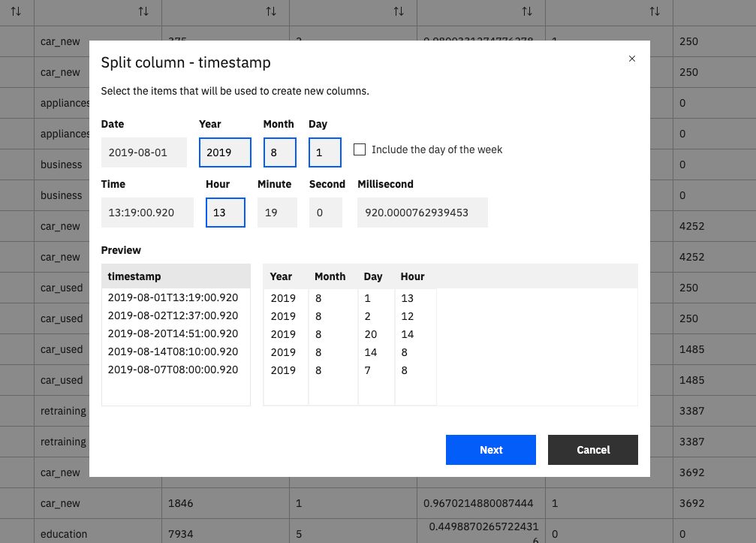
Task: Sort the background table's third column
Action: pyautogui.click(x=271, y=11)
